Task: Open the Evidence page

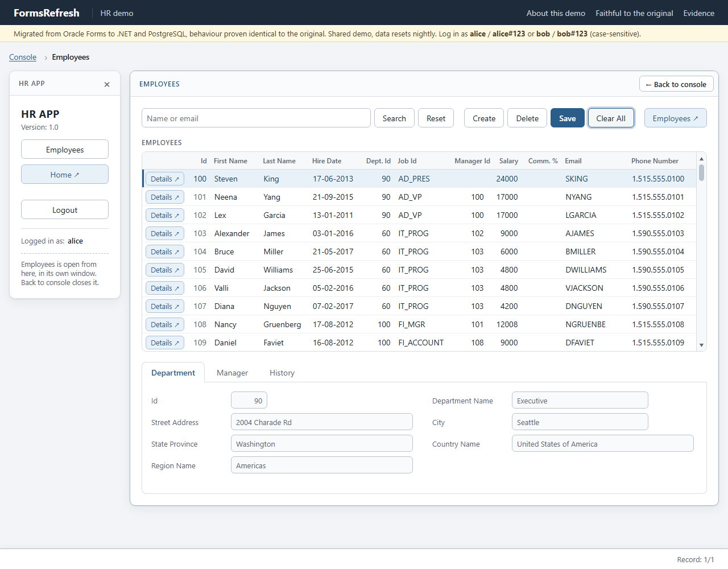Action: 698,13
